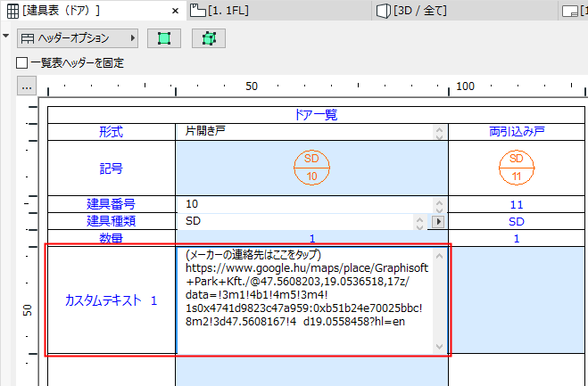The width and height of the screenshot is (588, 386).
Task: Close the 建具表（ドア）tab
Action: coord(175,12)
